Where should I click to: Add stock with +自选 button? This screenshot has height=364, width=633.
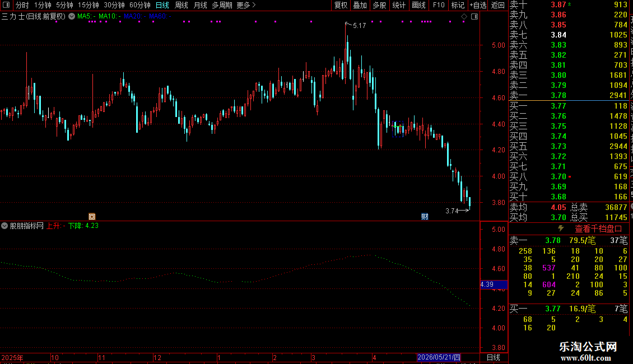click(x=478, y=5)
